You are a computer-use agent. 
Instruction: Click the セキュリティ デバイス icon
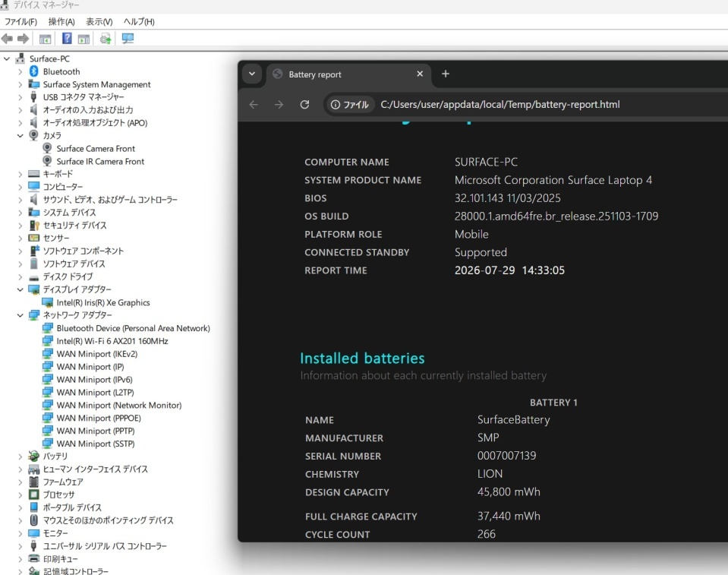[x=34, y=226]
